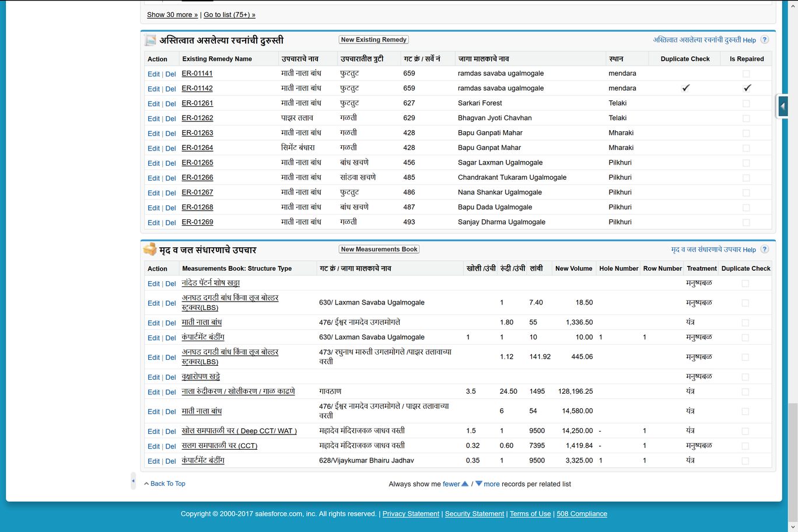The height and width of the screenshot is (532, 798).
Task: Click New Measurements Book button
Action: pos(379,249)
